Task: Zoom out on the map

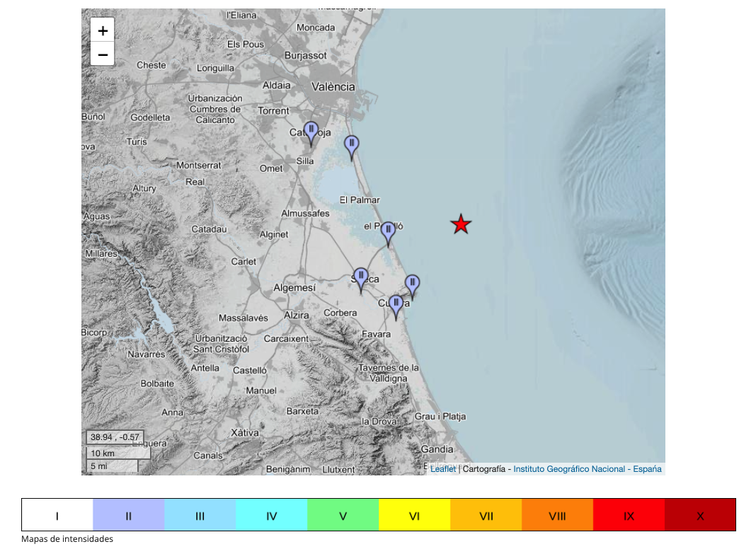Action: 103,54
